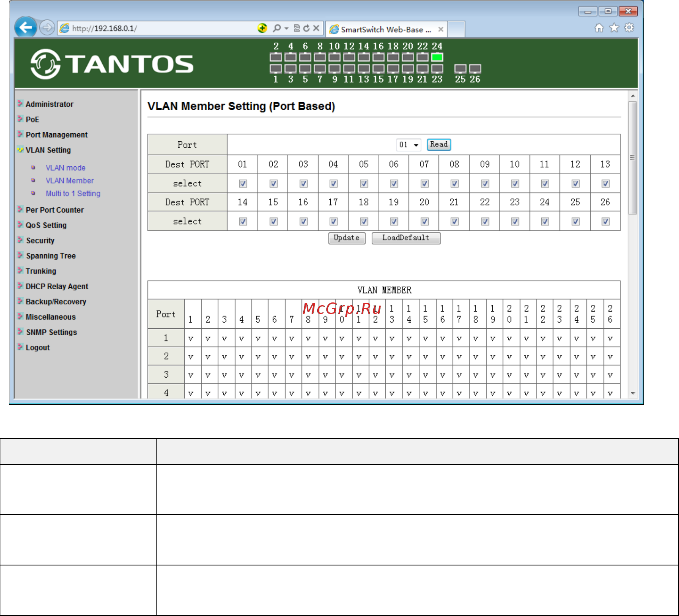679x616 pixels.
Task: Open the address bar search magnifier
Action: coord(277,28)
